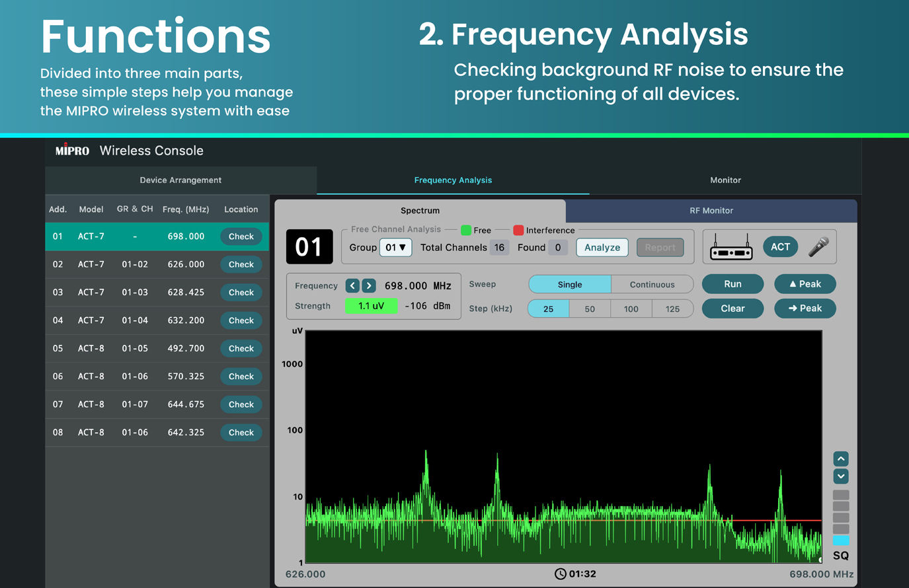Set step size to 50 kHz

coord(590,309)
